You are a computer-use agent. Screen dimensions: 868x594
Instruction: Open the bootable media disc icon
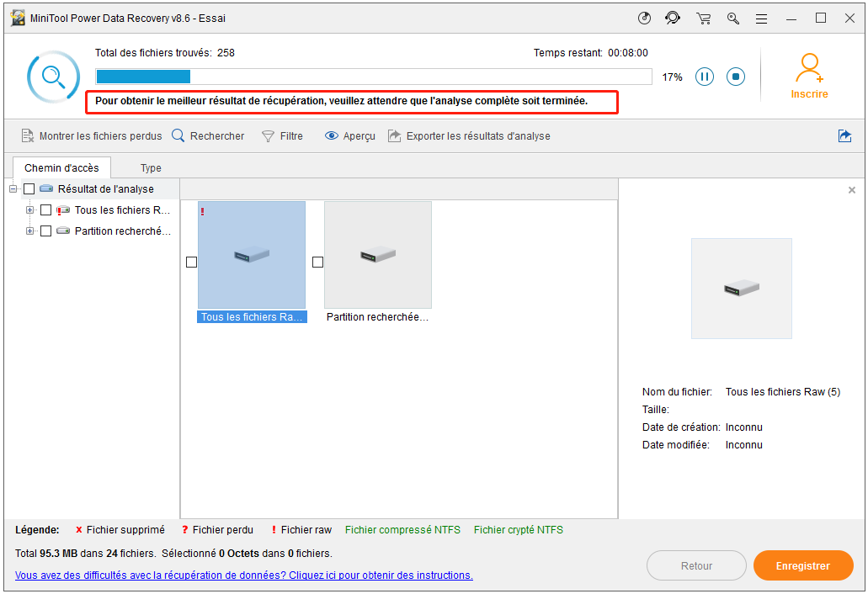click(x=644, y=19)
